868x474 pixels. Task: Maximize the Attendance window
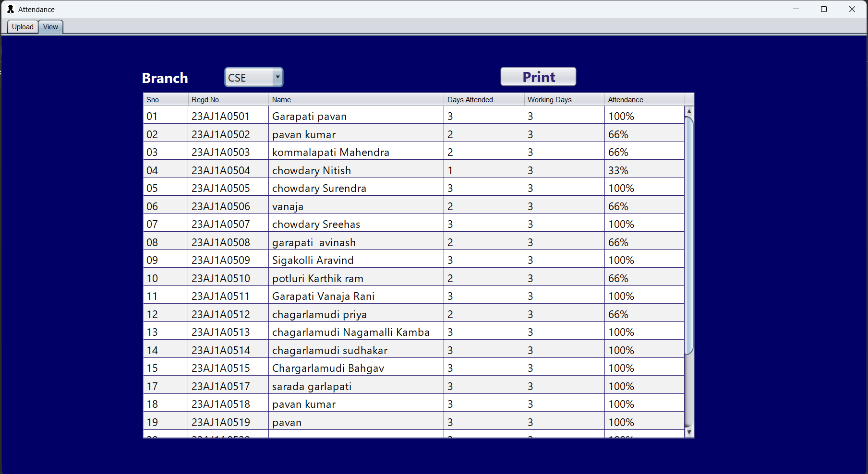[x=824, y=9]
